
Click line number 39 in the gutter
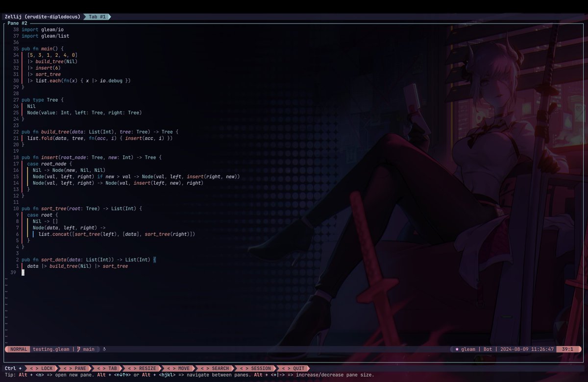pyautogui.click(x=13, y=272)
